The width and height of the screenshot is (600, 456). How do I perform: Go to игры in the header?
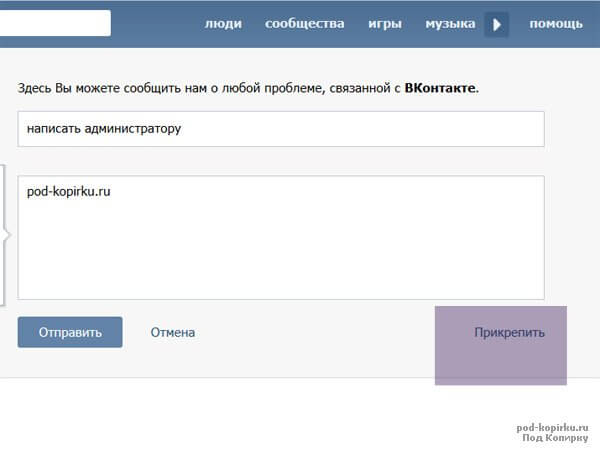tap(385, 24)
